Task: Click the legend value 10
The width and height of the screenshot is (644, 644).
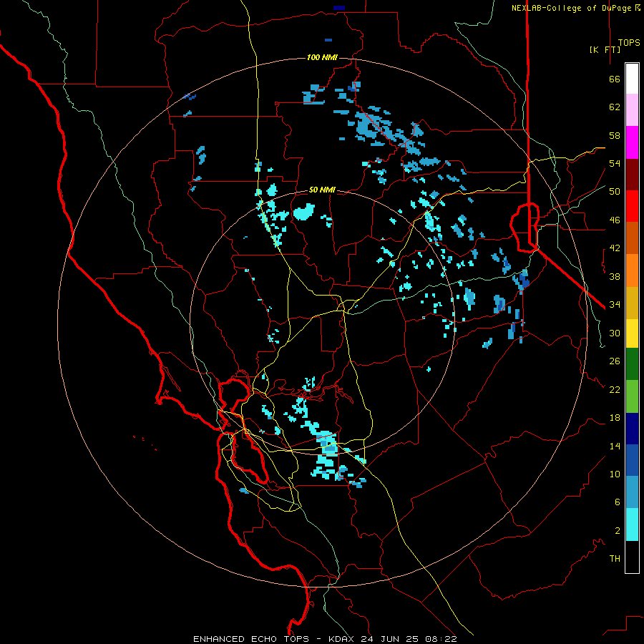Action: (615, 474)
